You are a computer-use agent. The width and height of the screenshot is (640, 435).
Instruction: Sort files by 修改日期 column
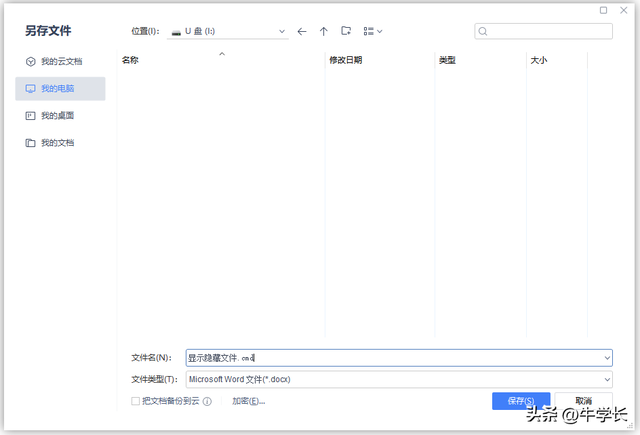(346, 61)
